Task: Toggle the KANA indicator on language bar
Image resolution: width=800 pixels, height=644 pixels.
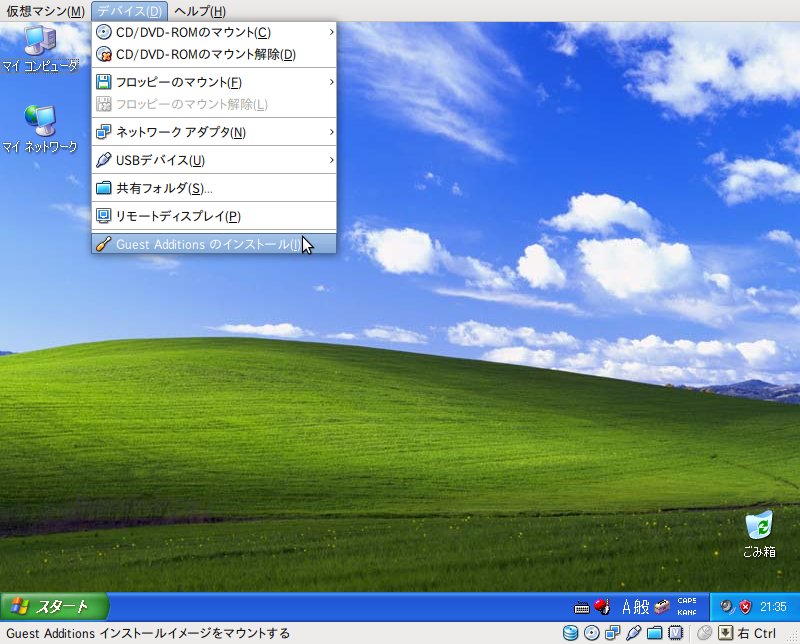Action: (x=687, y=612)
